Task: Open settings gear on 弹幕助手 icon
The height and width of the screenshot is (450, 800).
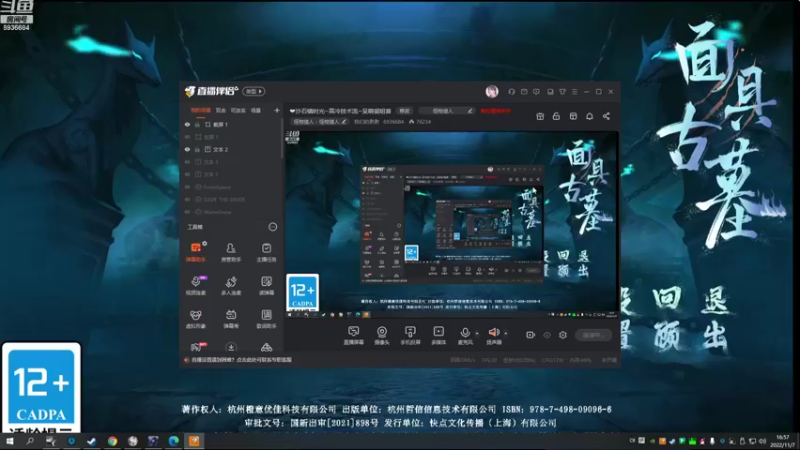Action: click(x=205, y=243)
